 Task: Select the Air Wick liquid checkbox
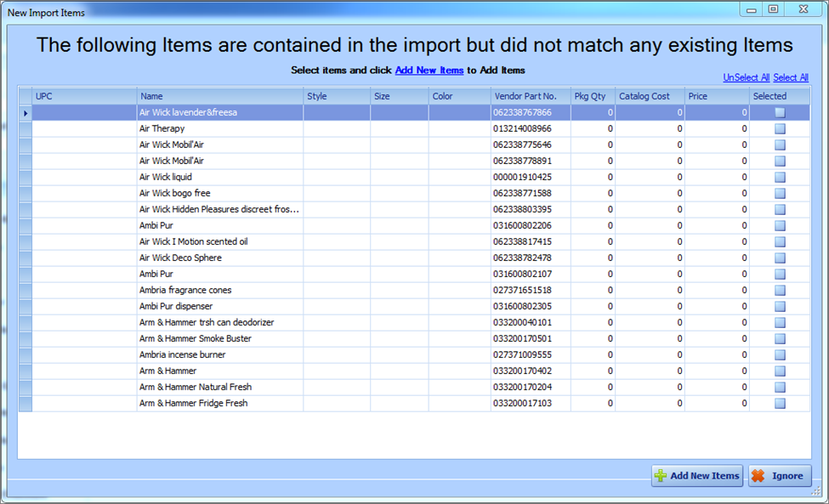[780, 178]
